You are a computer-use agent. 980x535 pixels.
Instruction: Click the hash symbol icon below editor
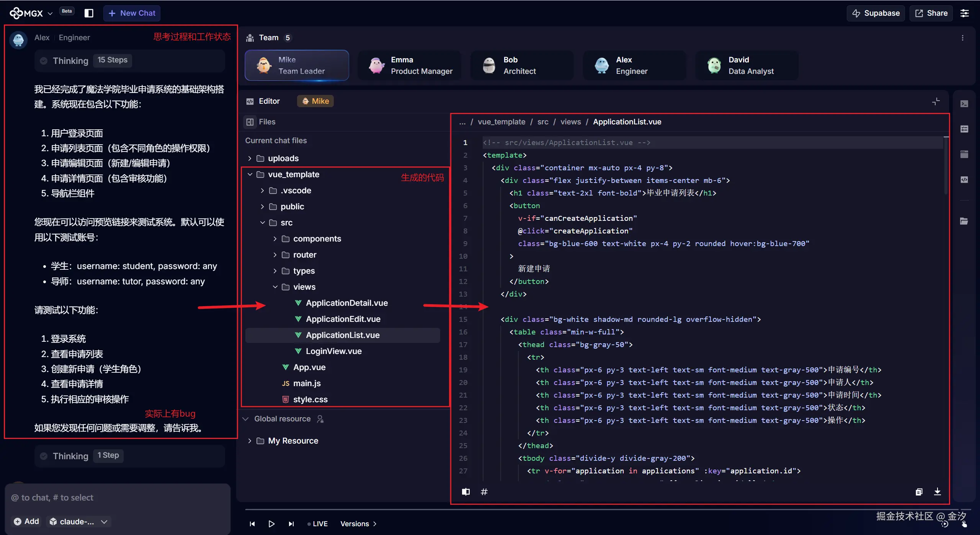tap(484, 492)
